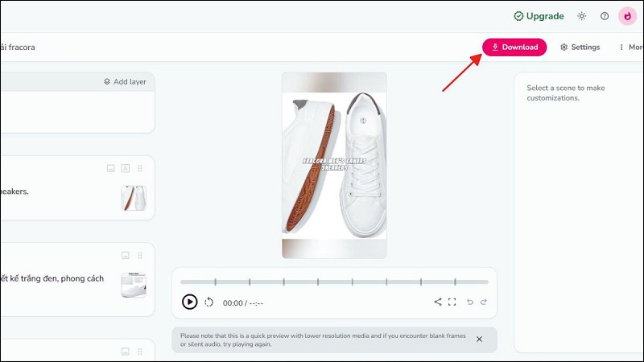Image resolution: width=644 pixels, height=362 pixels.
Task: Redo the last action
Action: tap(484, 302)
